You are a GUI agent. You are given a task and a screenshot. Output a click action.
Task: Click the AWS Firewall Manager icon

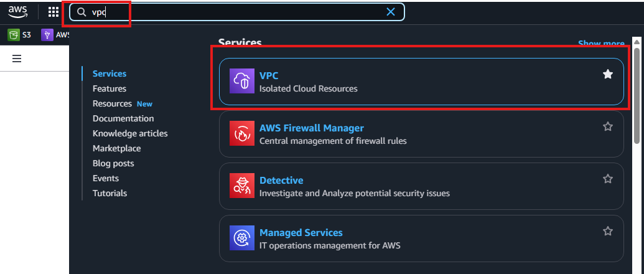(242, 133)
